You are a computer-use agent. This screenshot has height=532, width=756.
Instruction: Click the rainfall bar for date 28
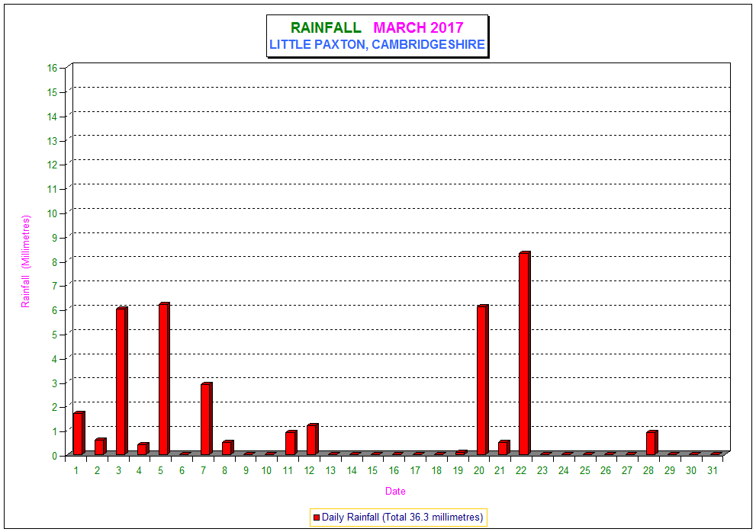[651, 442]
